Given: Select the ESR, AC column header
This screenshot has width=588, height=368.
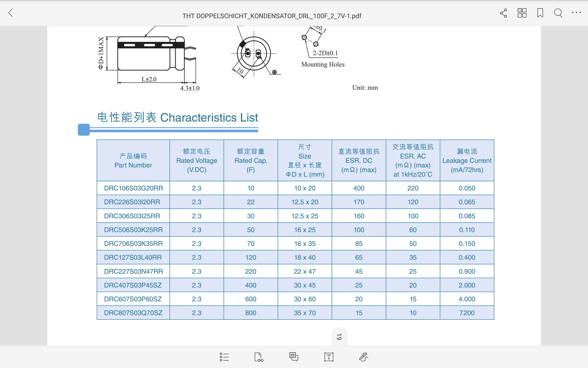Looking at the screenshot, I should tap(413, 161).
